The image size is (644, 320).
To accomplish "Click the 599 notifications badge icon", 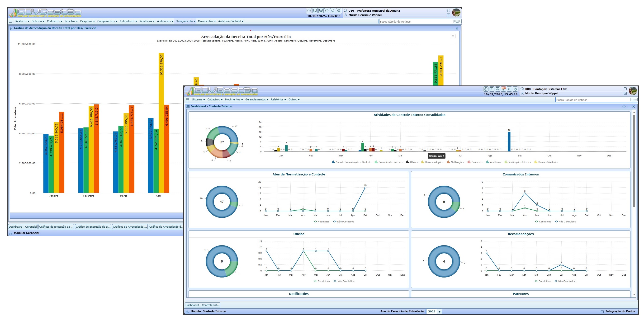I will (x=503, y=89).
